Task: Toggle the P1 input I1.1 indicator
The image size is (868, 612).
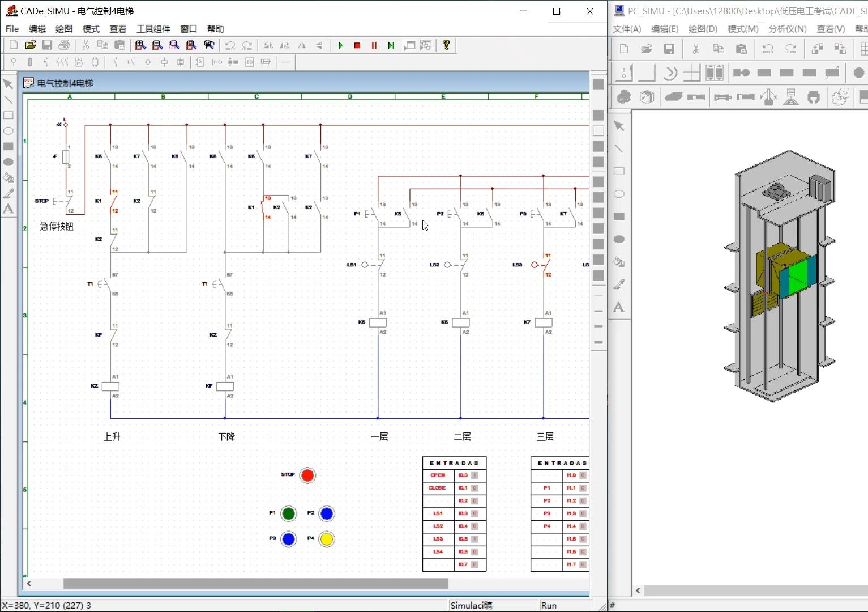Action: pyautogui.click(x=583, y=488)
